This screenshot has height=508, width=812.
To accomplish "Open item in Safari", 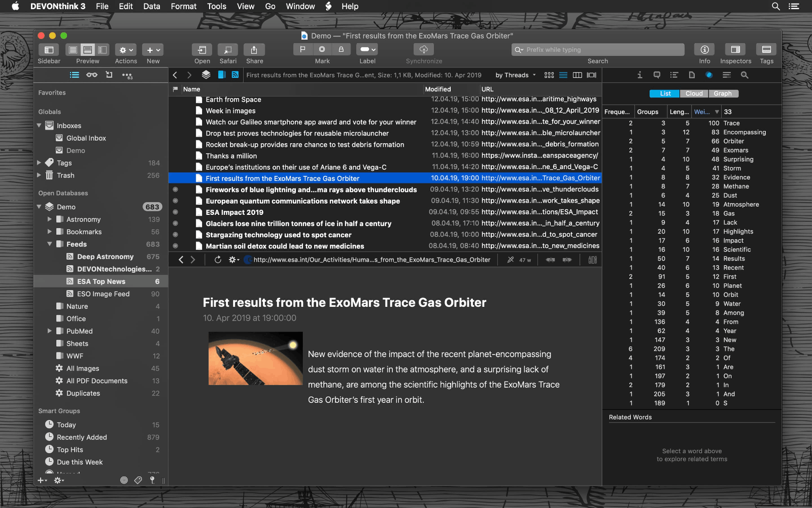I will (228, 50).
